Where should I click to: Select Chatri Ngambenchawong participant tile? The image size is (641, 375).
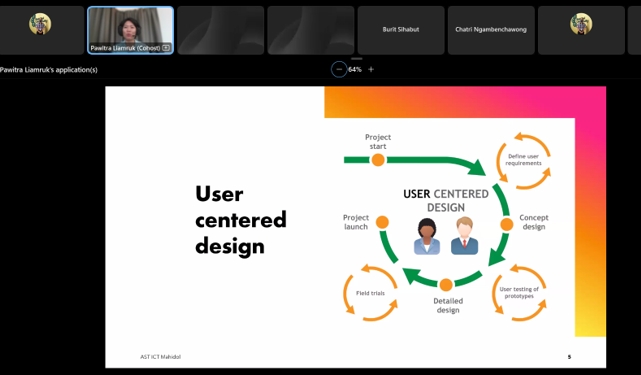click(x=491, y=30)
